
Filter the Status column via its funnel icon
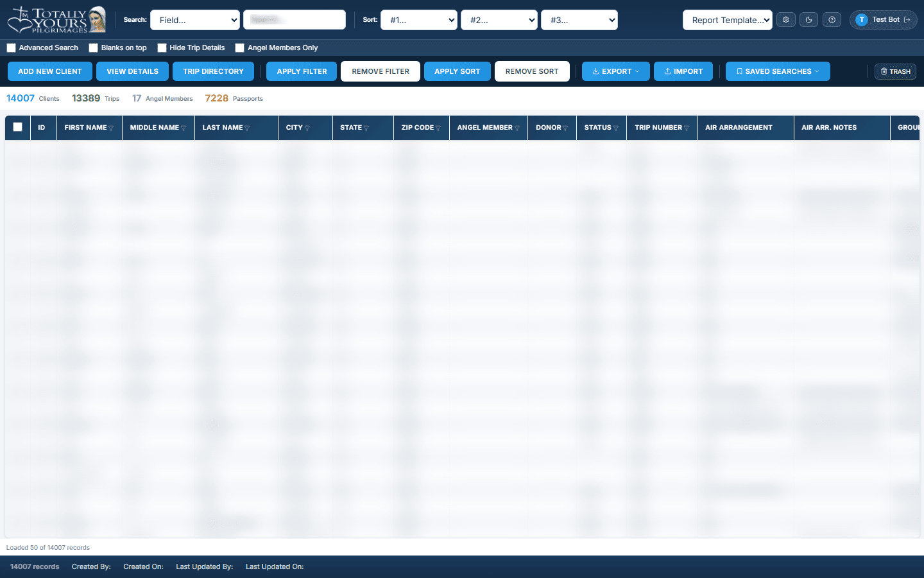pos(616,128)
